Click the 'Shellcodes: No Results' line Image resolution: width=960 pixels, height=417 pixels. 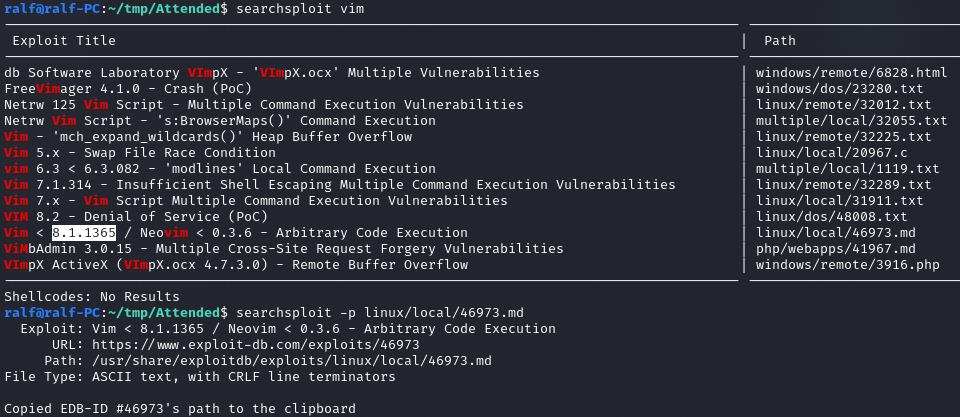click(92, 297)
